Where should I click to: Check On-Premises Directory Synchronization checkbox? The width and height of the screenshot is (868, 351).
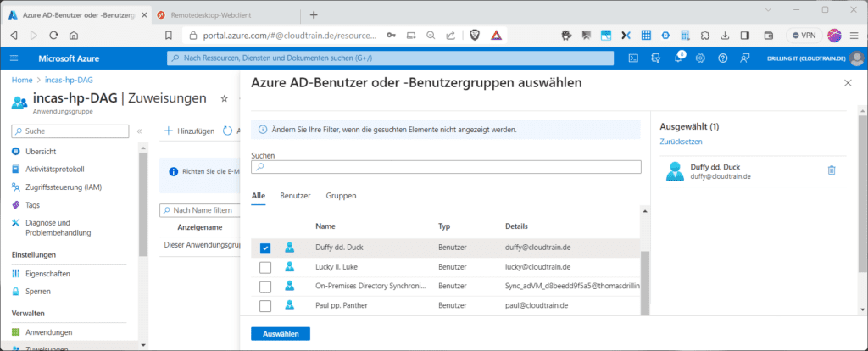(265, 287)
